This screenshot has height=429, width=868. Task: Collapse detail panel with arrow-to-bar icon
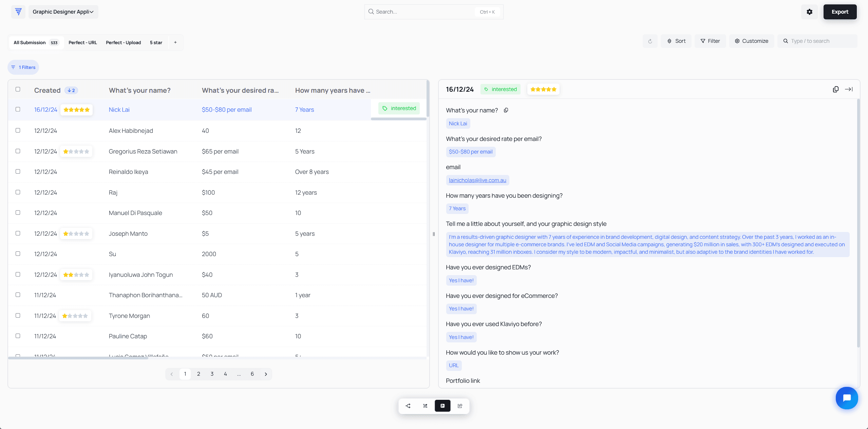click(x=849, y=89)
